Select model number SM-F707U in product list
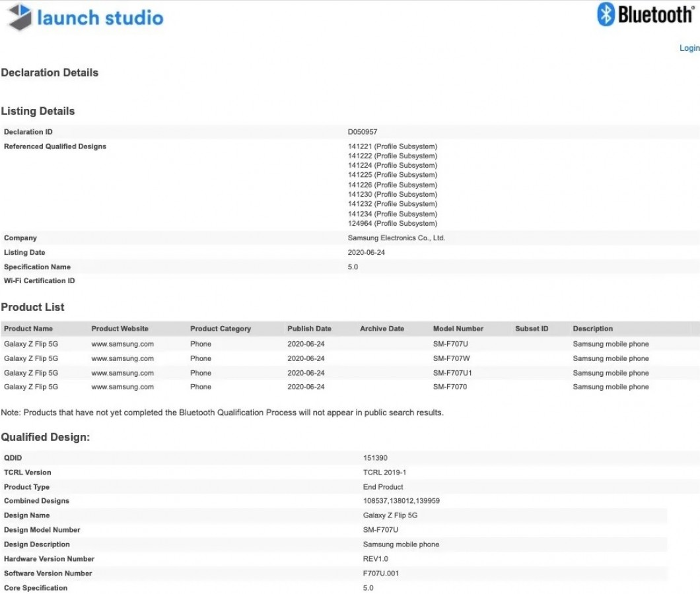The height and width of the screenshot is (594, 700). point(450,344)
